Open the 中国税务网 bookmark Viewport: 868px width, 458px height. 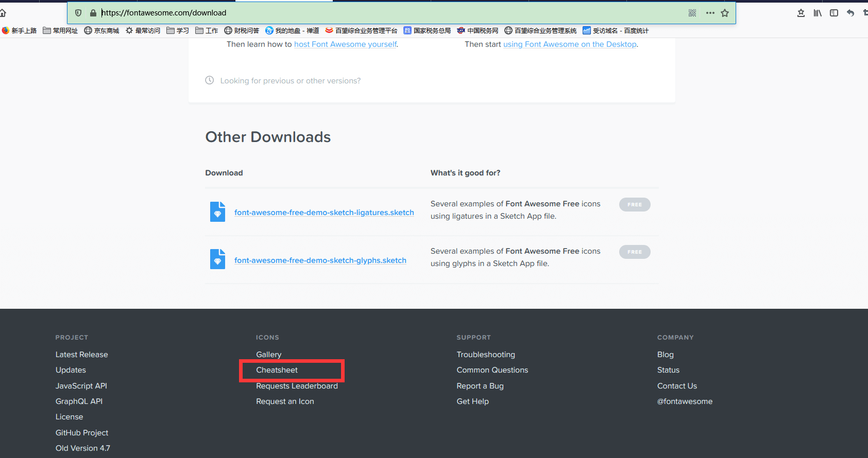click(478, 30)
